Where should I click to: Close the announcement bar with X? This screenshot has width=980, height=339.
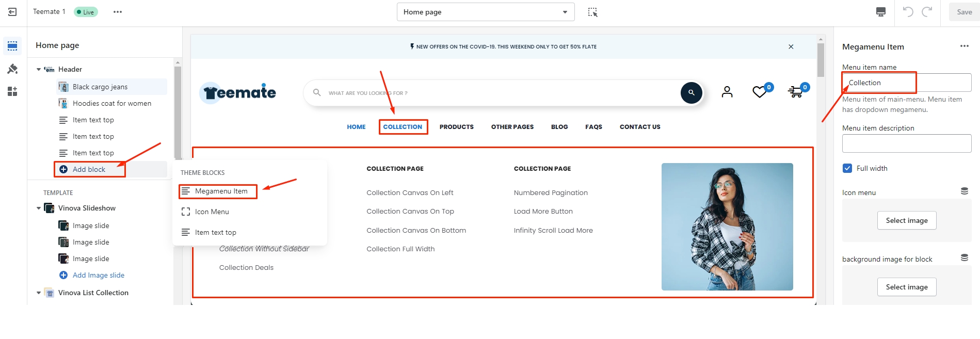[x=791, y=46]
